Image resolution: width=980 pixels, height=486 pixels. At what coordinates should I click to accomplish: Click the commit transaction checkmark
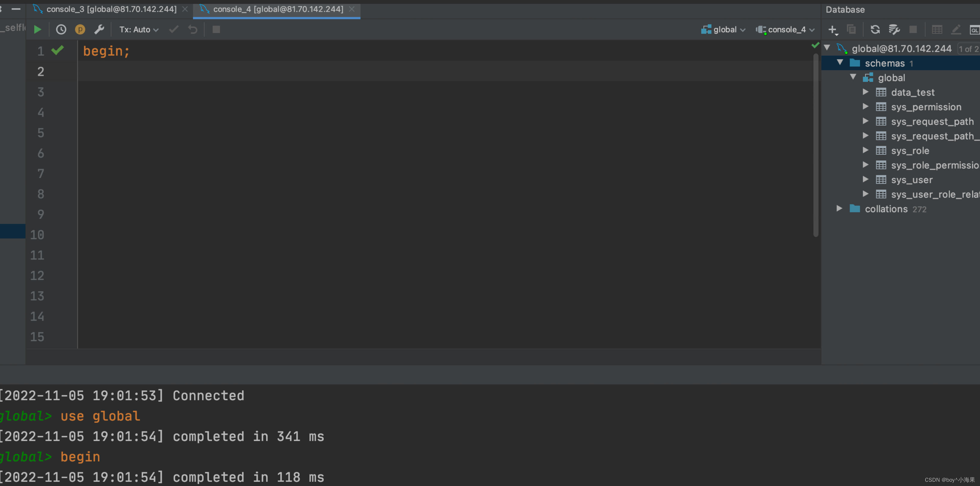(174, 29)
